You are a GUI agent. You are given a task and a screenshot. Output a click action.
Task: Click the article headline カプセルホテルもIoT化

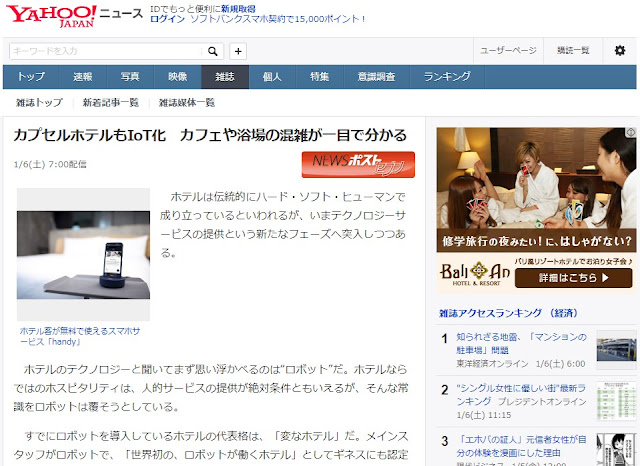[210, 135]
